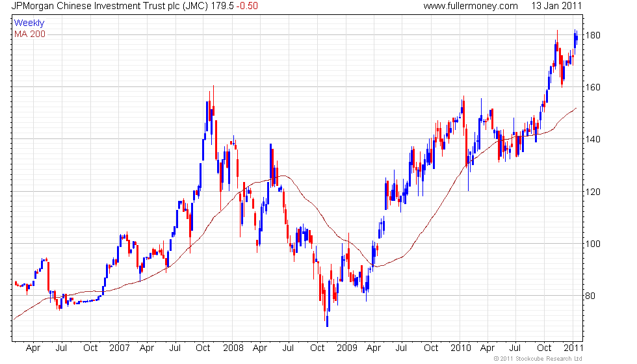Click the 140 price axis label

(593, 139)
